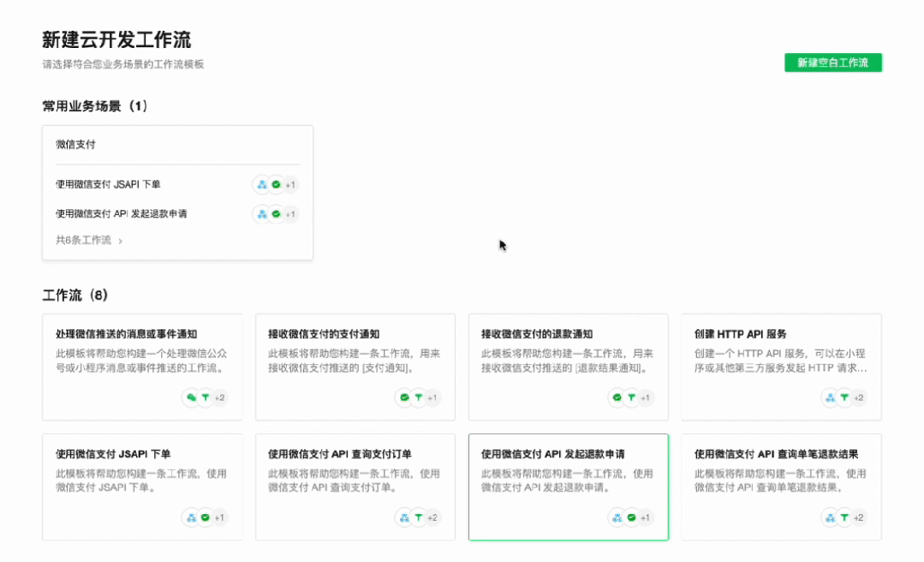Image resolution: width=924 pixels, height=562 pixels.
Task: Click the WeChat Pay icon on the JSAPI 下单 workflow card
Action: click(205, 517)
